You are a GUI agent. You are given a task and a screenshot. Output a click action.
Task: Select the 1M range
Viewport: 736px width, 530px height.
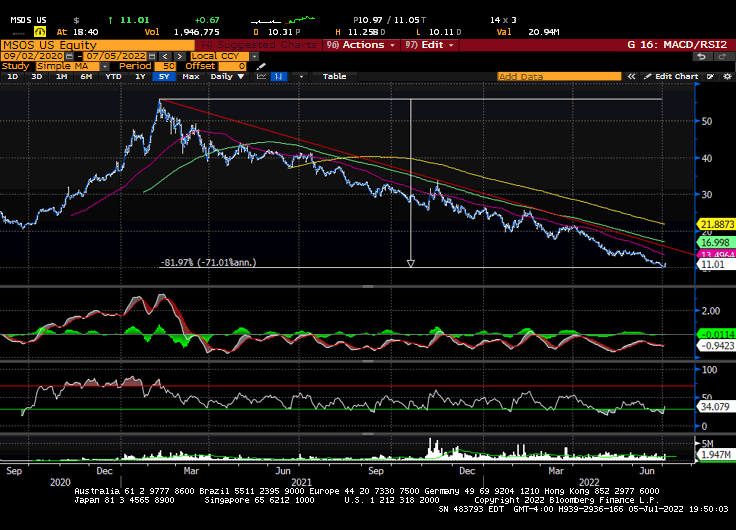coord(61,77)
